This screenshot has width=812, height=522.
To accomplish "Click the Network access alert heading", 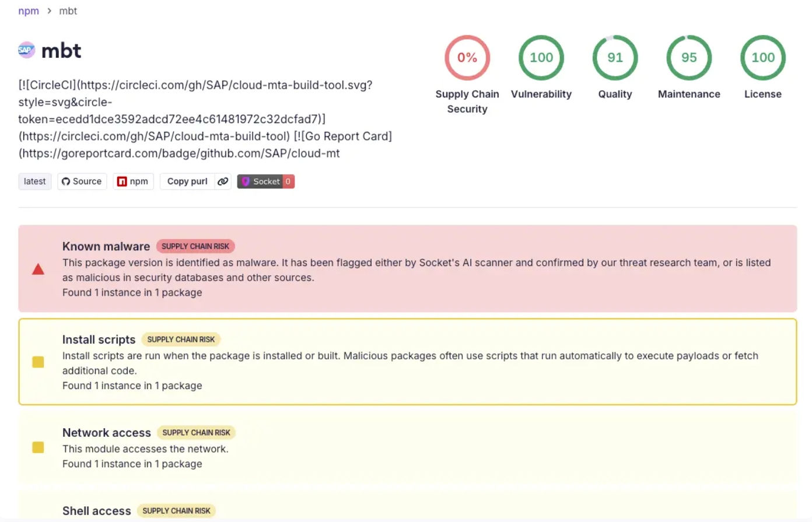I will (107, 433).
